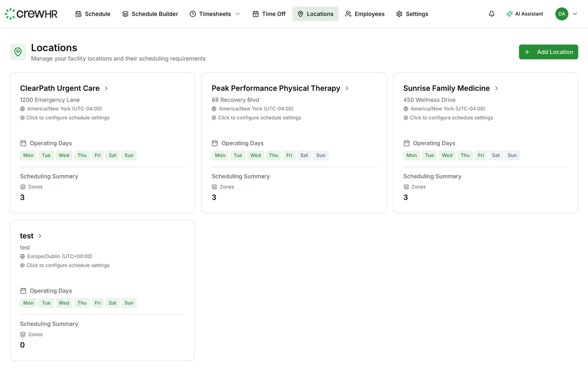Expand the Timesheets dropdown menu

click(x=237, y=14)
